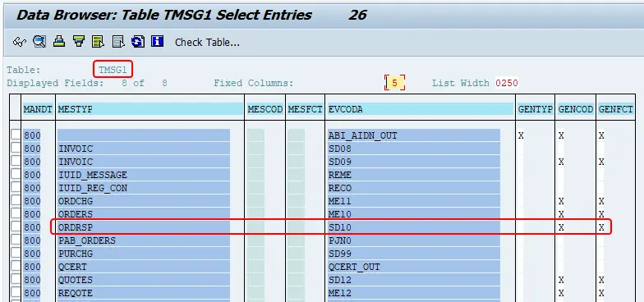Click the QUOTES message type cell
Image resolution: width=644 pixels, height=302 pixels.
pyautogui.click(x=143, y=280)
